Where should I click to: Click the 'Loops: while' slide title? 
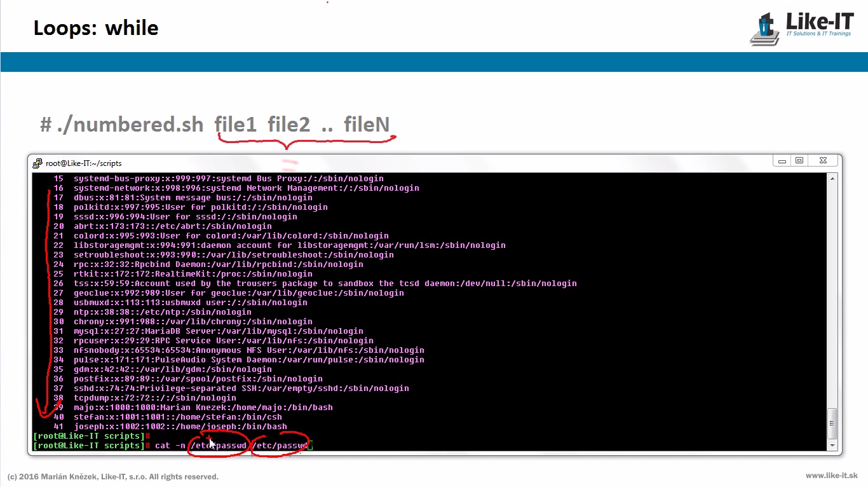[96, 28]
